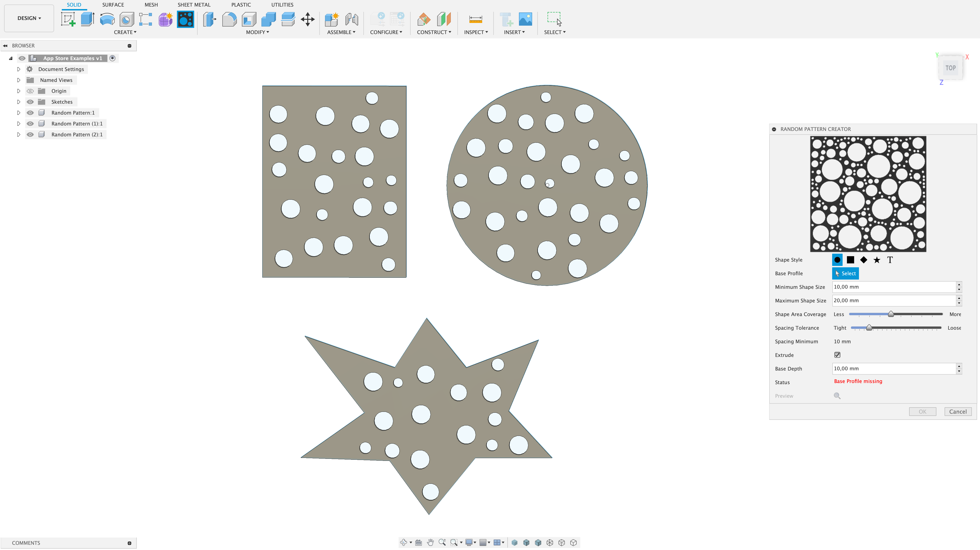Click the Insert Canvas image icon
The height and width of the screenshot is (550, 980).
525,19
